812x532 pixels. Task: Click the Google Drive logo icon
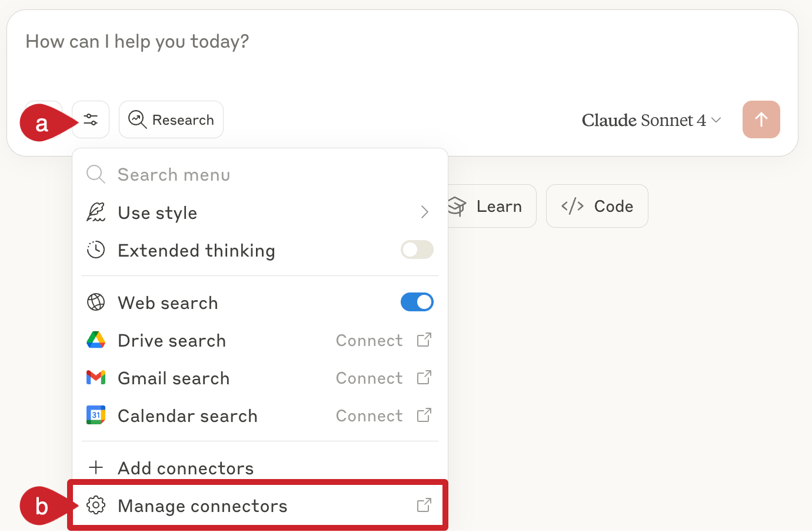(96, 340)
